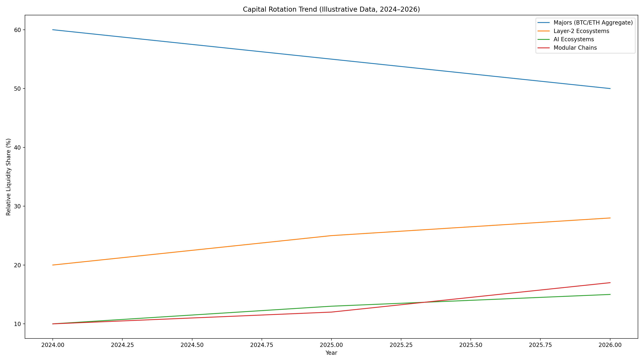This screenshot has width=644, height=362.
Task: Click the chart title Capital Rotation Trend
Action: click(331, 9)
